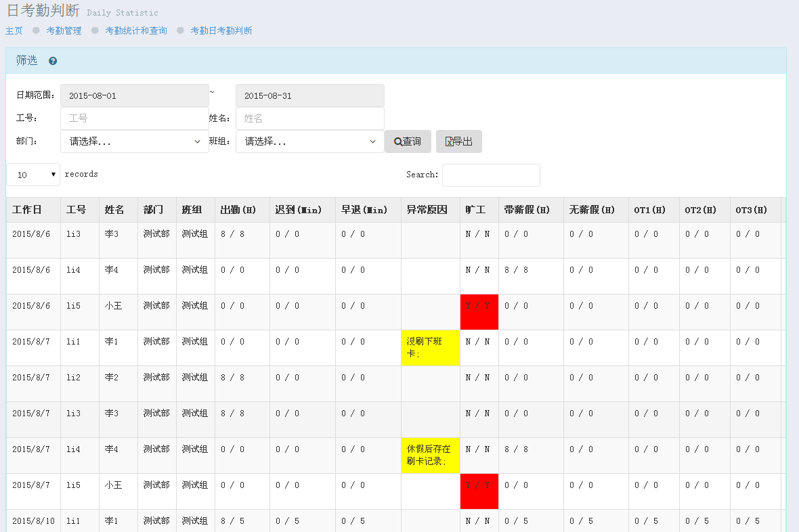Click 工号 li3 in the 2015/8/6 row
The height and width of the screenshot is (532, 799).
click(x=73, y=234)
